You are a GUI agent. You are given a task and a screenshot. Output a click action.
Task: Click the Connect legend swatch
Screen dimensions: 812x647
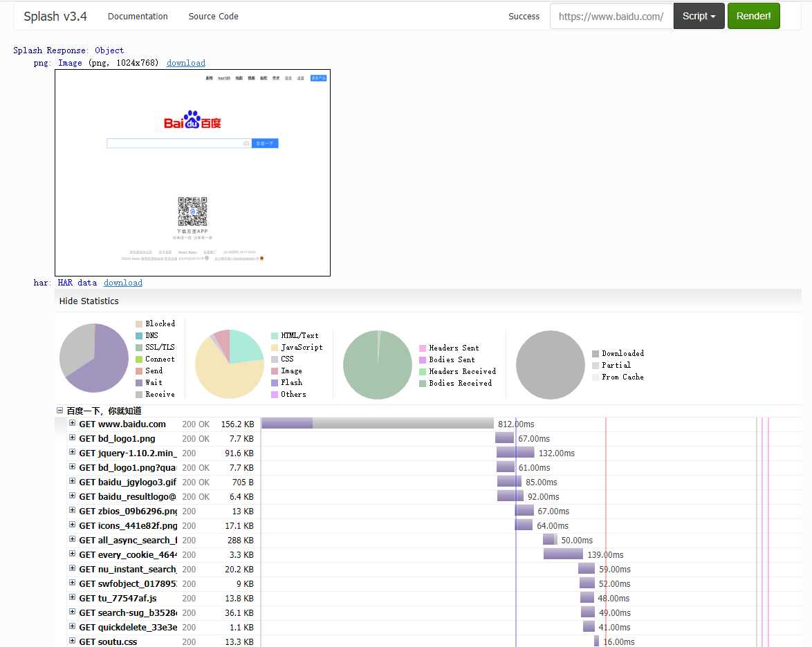pyautogui.click(x=139, y=359)
